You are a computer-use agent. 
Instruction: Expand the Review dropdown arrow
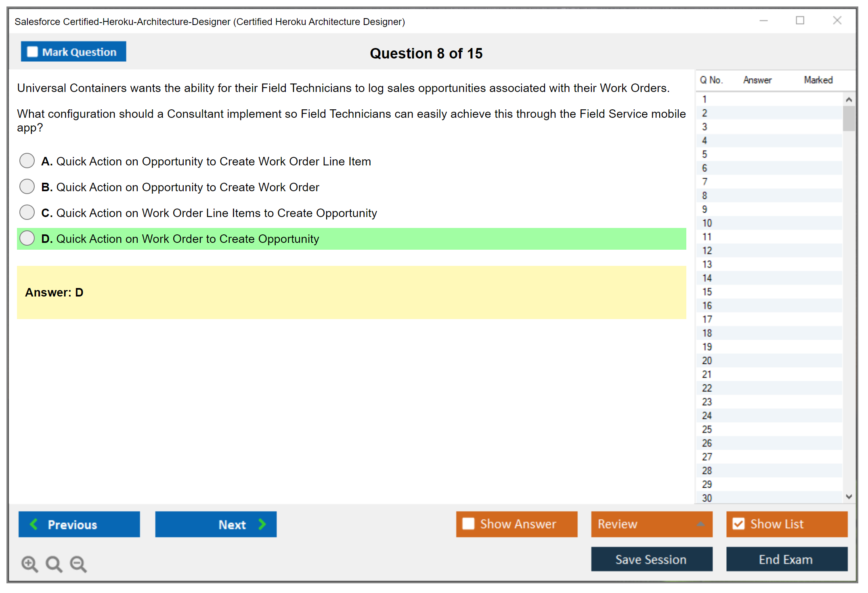[700, 524]
